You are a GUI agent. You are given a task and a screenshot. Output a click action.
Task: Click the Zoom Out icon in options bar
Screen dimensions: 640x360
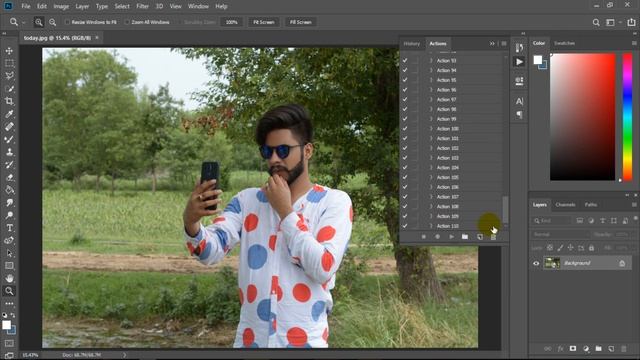53,22
